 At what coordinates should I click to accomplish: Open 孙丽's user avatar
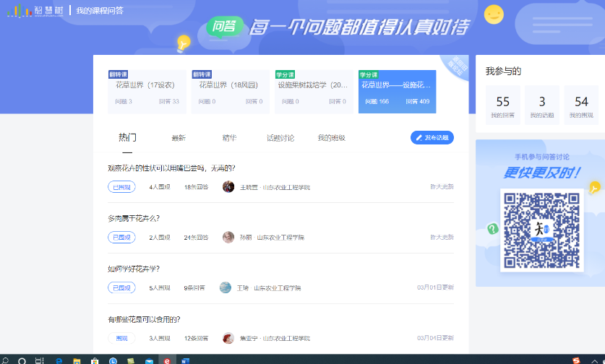pos(228,237)
